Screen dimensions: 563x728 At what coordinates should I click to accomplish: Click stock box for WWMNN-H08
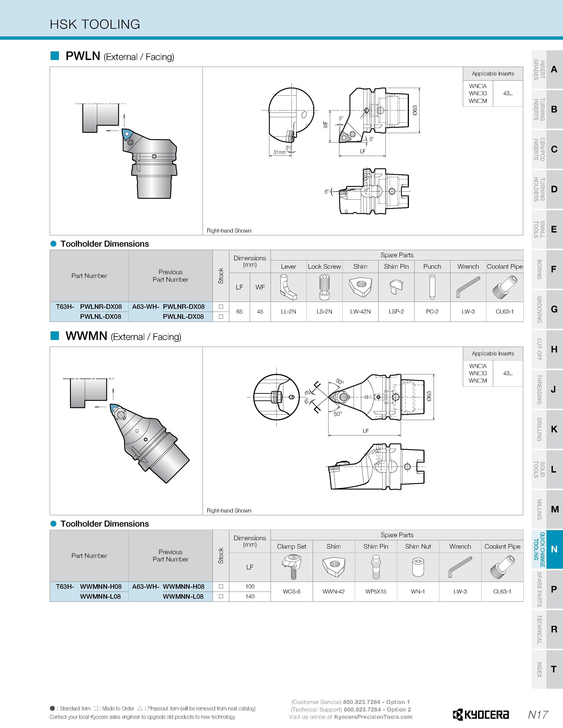[221, 586]
